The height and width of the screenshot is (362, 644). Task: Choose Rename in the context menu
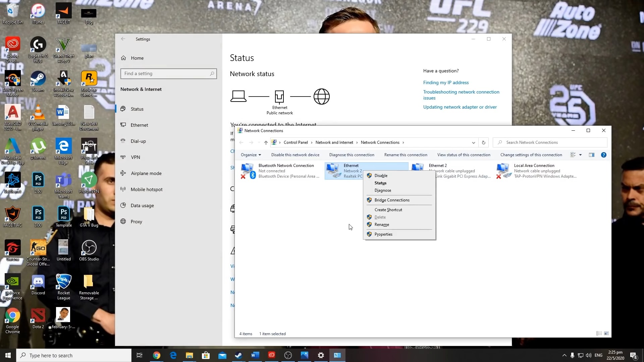pyautogui.click(x=382, y=225)
